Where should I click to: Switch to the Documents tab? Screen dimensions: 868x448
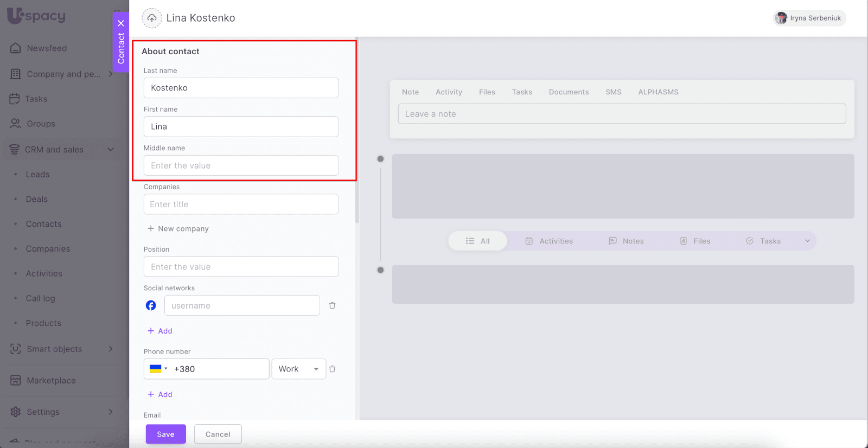coord(569,92)
